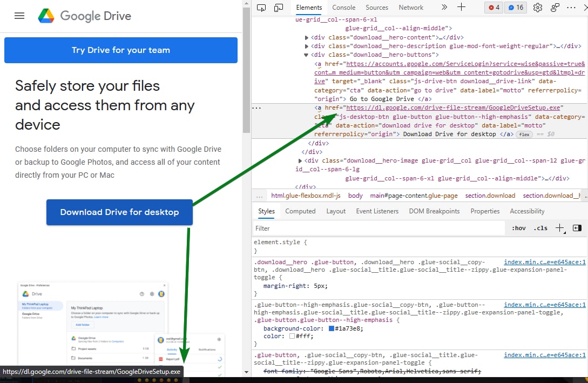This screenshot has width=588, height=383.
Task: Collapse the download__hero-buttons div node
Action: pos(306,55)
